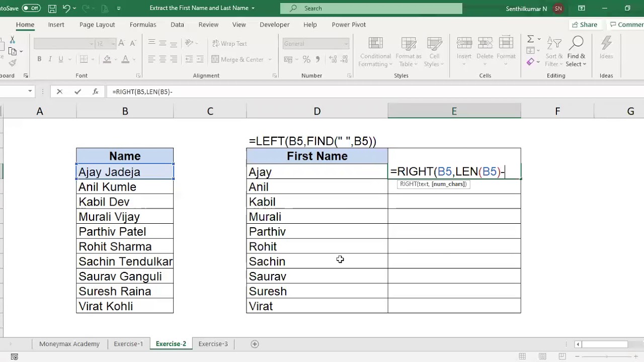Click the Cut scissors icon
Viewport: 644px width, 362px height.
click(x=13, y=40)
